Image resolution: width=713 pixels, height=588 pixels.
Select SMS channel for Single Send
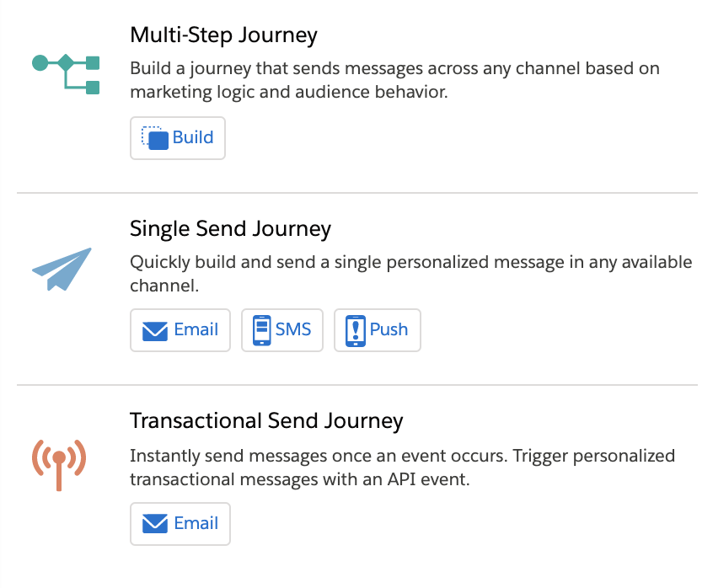pyautogui.click(x=282, y=330)
